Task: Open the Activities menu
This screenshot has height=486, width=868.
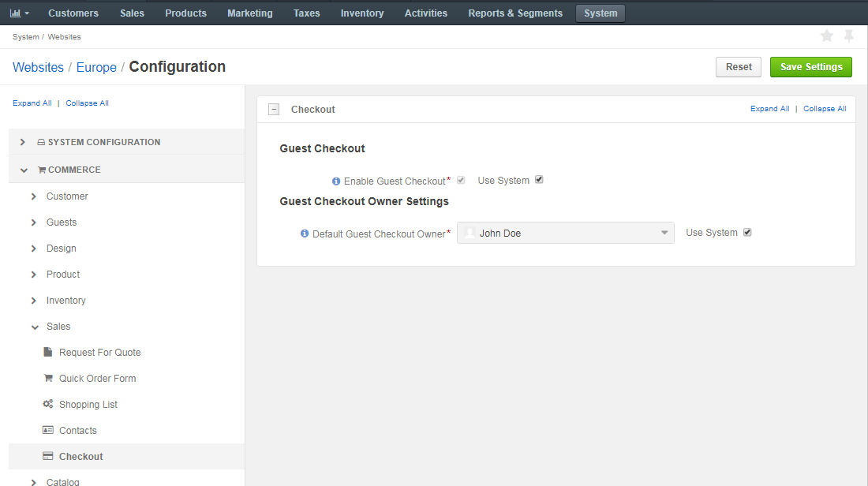Action: tap(425, 13)
